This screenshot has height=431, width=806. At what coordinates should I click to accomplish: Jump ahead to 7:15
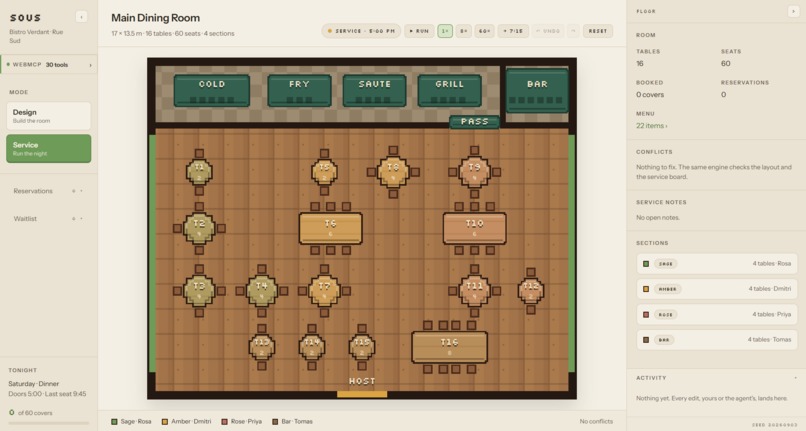[513, 31]
